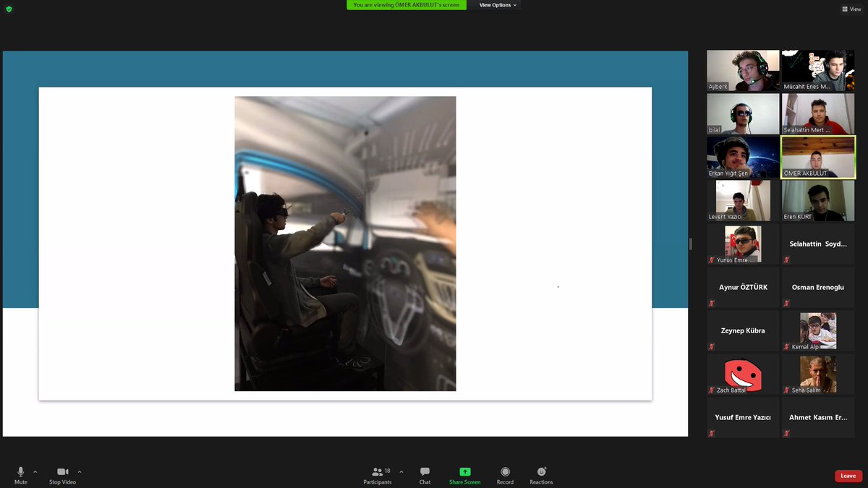Open the Participants panel
The width and height of the screenshot is (868, 488).
coord(378,475)
